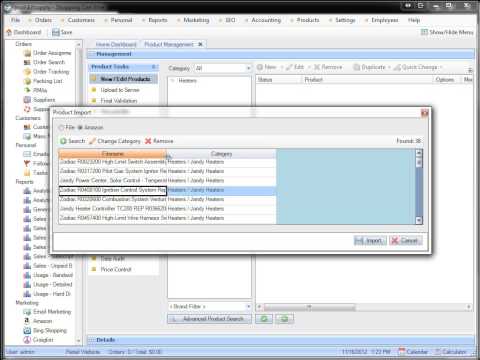The width and height of the screenshot is (480, 360).
Task: Click the green Search icon in import dialog
Action: 63,141
